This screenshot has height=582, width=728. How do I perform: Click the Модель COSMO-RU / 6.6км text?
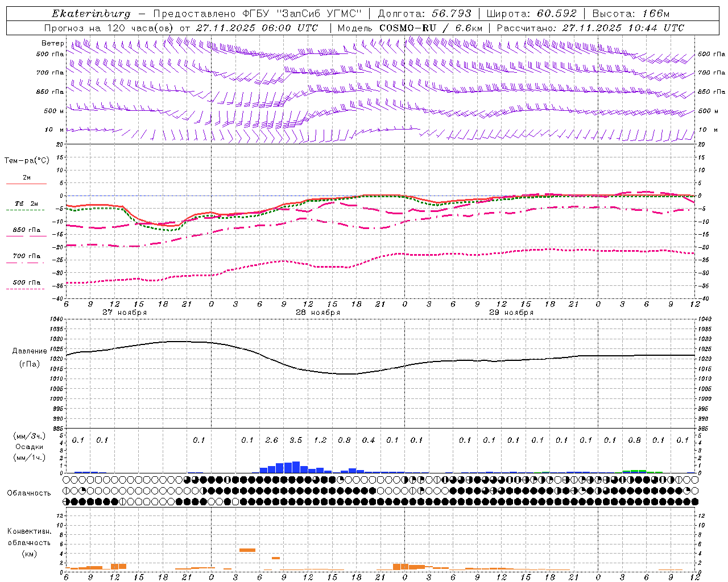(409, 28)
